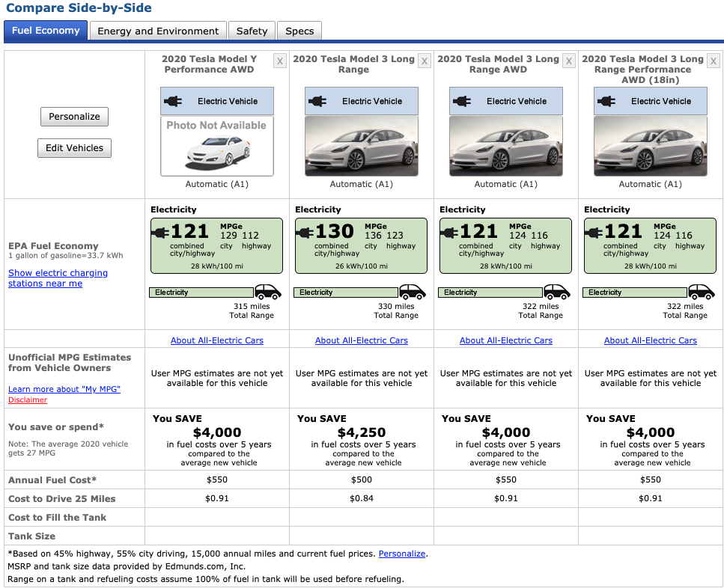This screenshot has height=588, width=724.
Task: Click the Personalize button
Action: coord(74,117)
